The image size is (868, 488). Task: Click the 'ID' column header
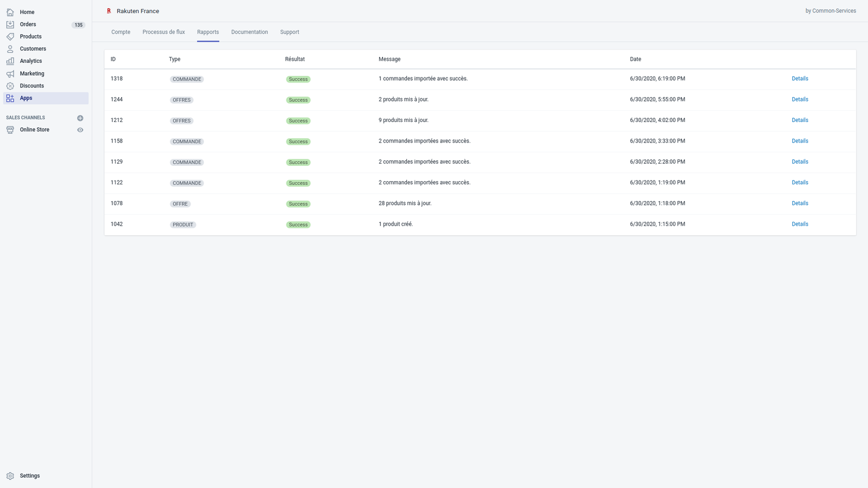click(113, 59)
